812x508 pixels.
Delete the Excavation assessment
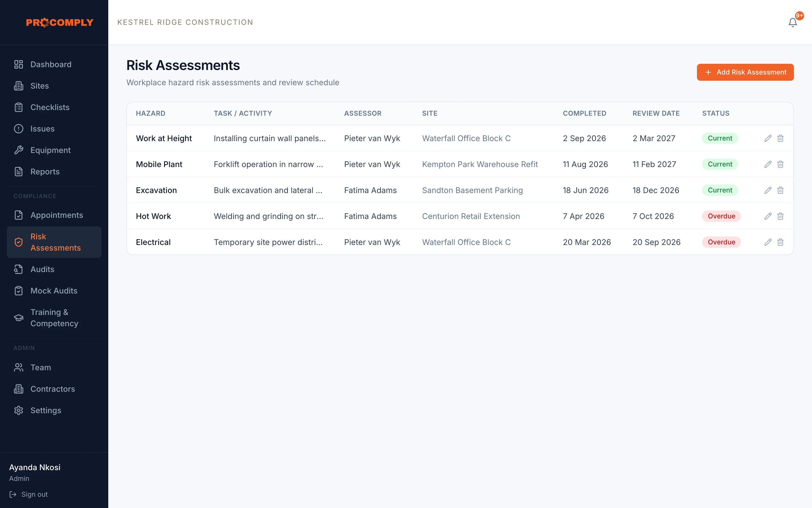pyautogui.click(x=780, y=190)
